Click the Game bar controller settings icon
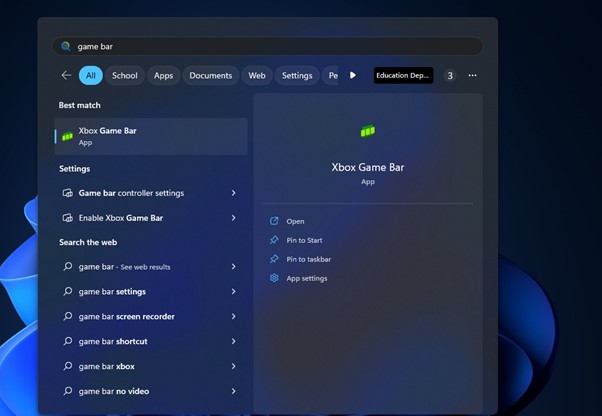602x416 pixels. tap(68, 193)
